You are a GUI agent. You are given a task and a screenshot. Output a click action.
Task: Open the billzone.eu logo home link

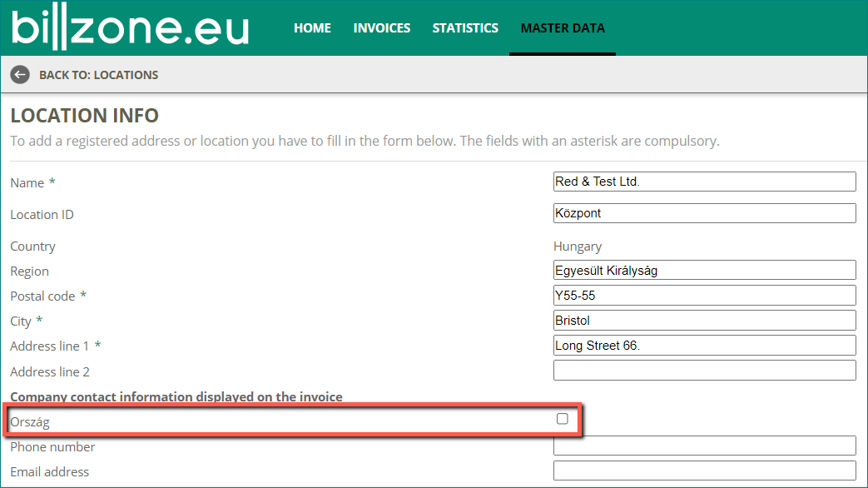130,27
